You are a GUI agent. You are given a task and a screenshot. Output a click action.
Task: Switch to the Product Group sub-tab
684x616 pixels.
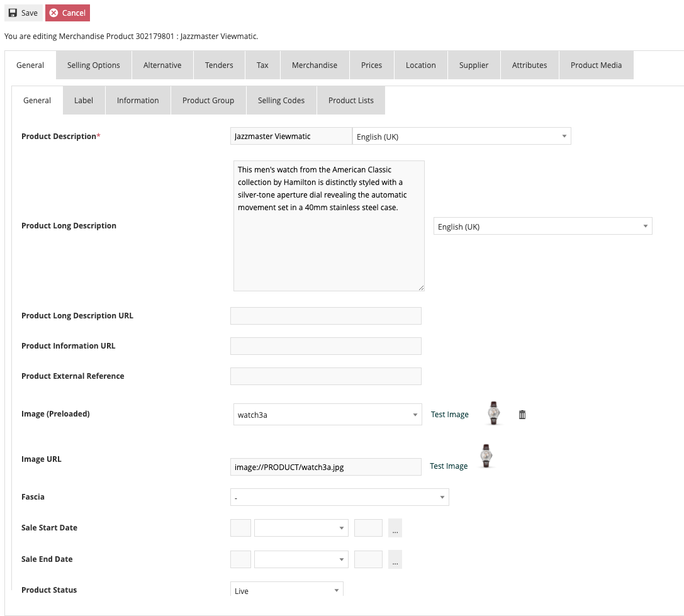click(x=208, y=100)
